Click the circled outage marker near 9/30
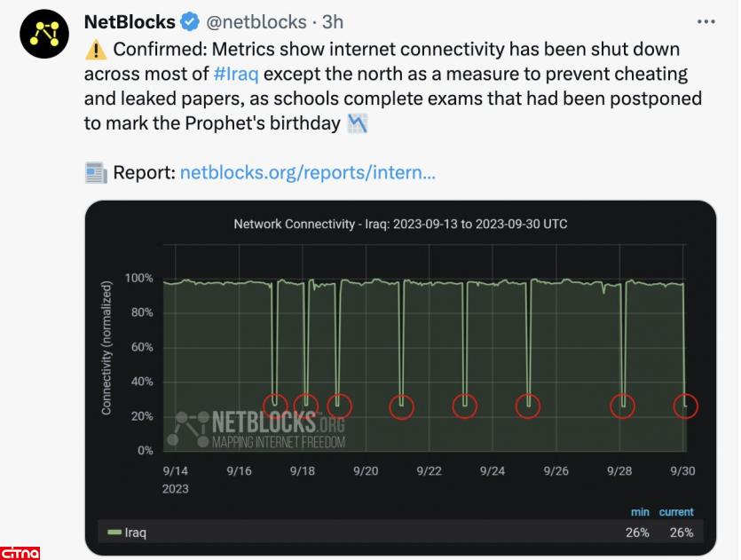741x560 pixels. point(686,405)
